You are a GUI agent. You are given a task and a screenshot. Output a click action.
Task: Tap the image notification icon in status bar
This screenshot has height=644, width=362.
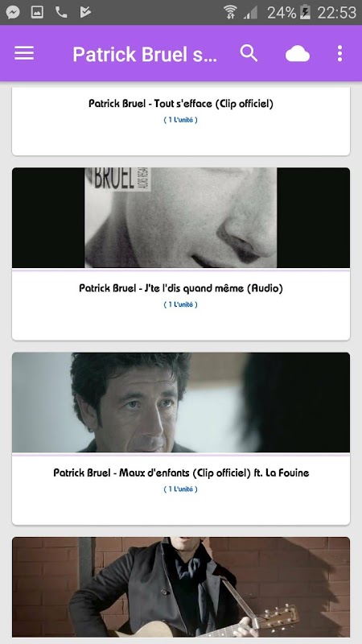[37, 12]
